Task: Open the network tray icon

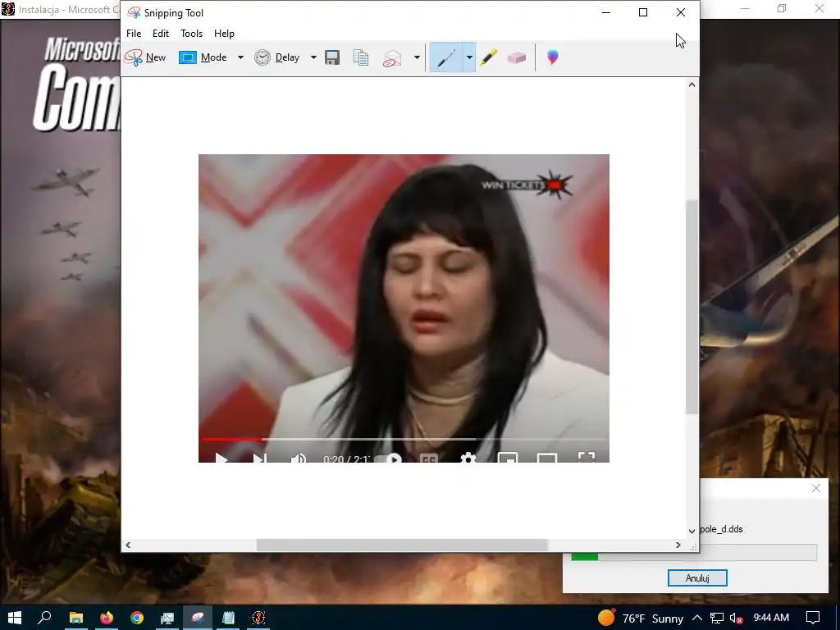Action: point(716,619)
